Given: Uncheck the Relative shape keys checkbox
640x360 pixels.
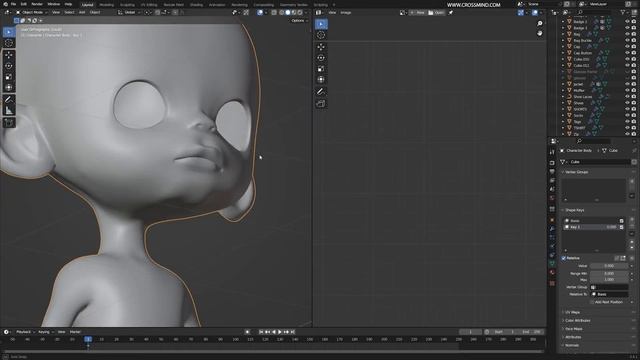Looking at the screenshot, I should pyautogui.click(x=564, y=258).
